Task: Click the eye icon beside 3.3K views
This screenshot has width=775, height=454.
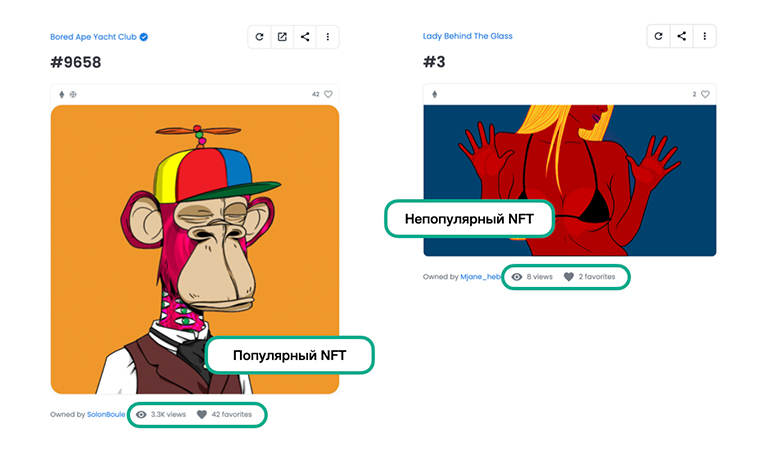Action: (141, 414)
